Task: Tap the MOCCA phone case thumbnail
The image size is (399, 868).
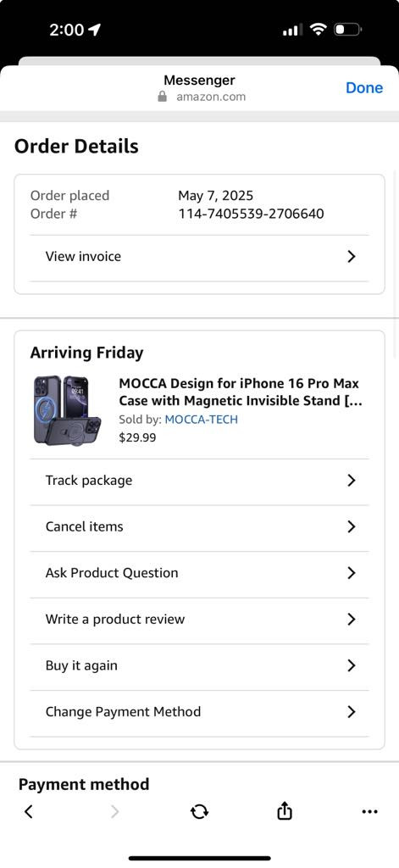Action: [68, 409]
